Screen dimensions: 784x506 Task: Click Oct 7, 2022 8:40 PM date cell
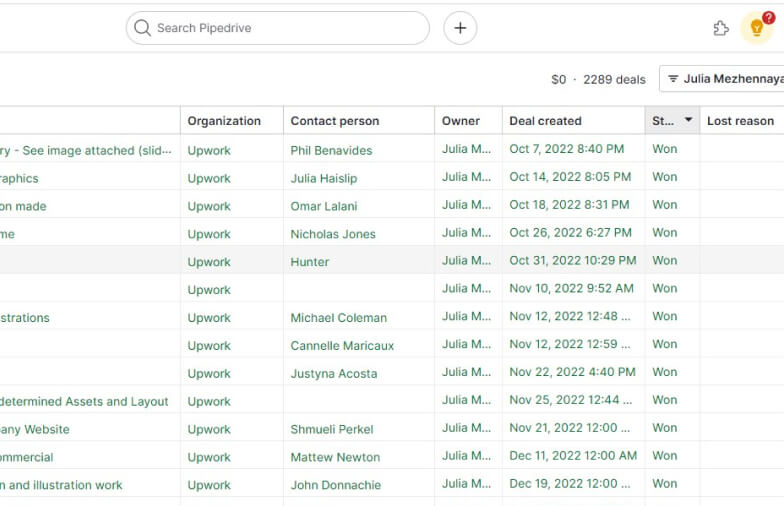coord(566,149)
